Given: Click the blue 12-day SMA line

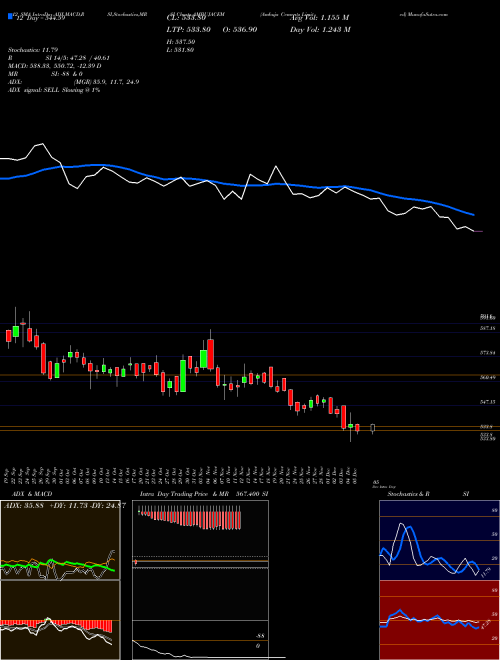Looking at the screenshot, I should 236,184.
